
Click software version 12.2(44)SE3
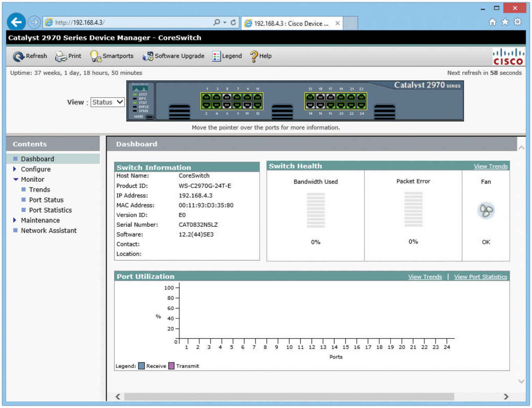[196, 235]
